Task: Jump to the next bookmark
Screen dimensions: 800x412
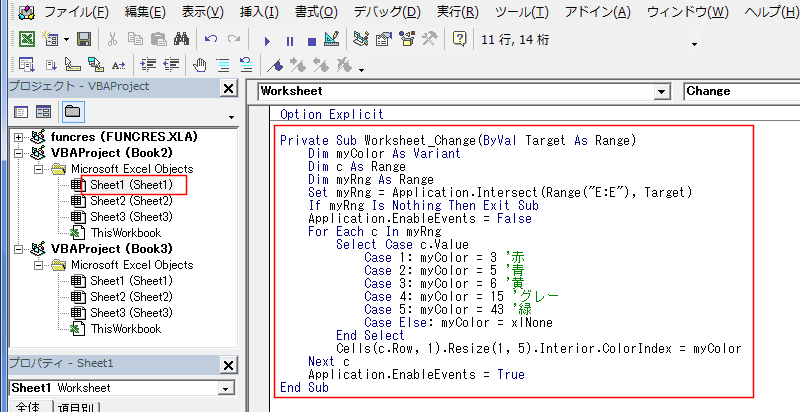Action: pos(298,65)
